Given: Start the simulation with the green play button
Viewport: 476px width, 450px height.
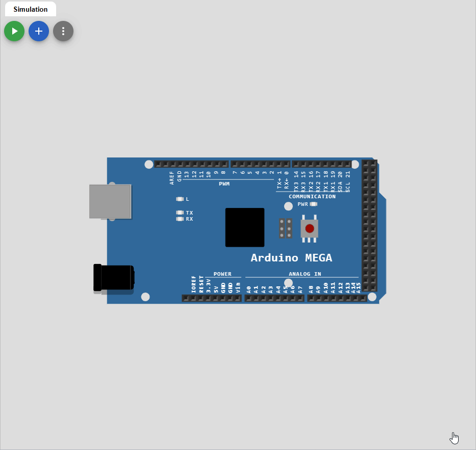Looking at the screenshot, I should point(14,31).
